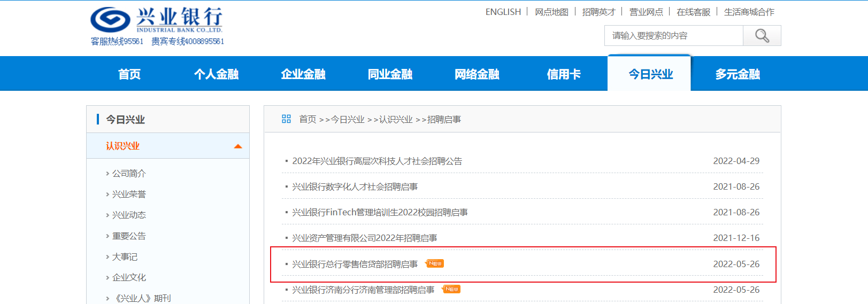The width and height of the screenshot is (868, 304).
Task: Click 客服热线95561 text
Action: 117,41
